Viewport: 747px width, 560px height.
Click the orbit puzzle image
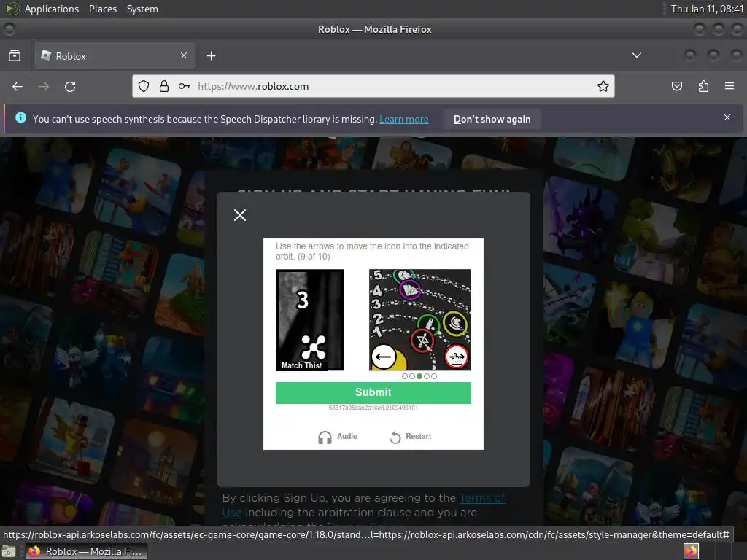click(419, 320)
